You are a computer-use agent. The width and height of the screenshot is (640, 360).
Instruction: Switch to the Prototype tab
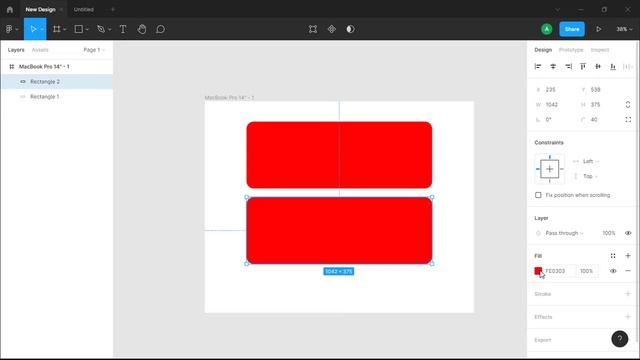571,50
